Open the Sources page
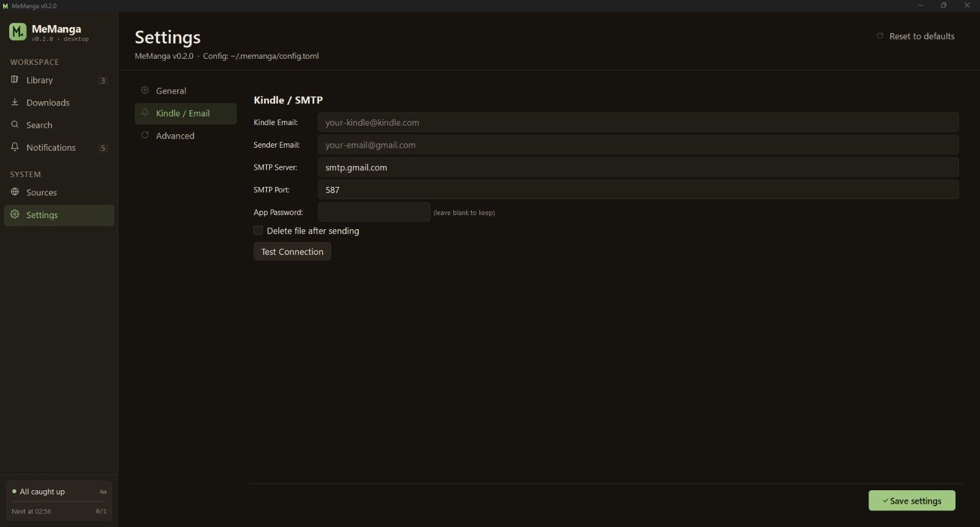Image resolution: width=980 pixels, height=527 pixels. pyautogui.click(x=59, y=192)
